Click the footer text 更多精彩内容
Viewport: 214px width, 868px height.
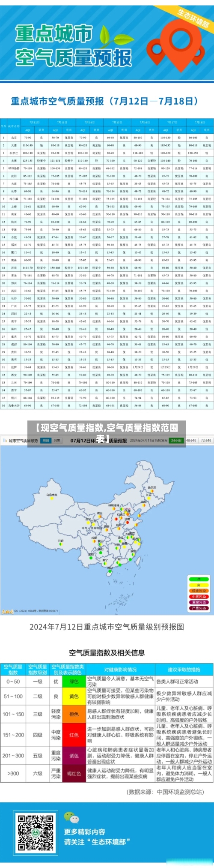[x=85, y=832]
